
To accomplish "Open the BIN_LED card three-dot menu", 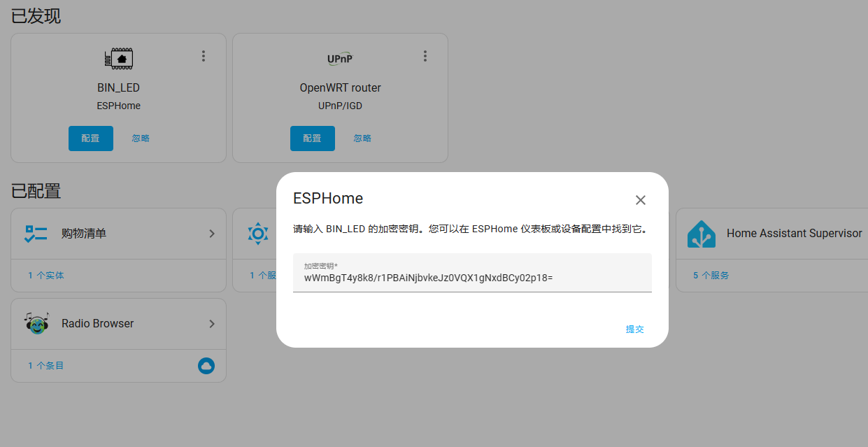I will tap(204, 56).
